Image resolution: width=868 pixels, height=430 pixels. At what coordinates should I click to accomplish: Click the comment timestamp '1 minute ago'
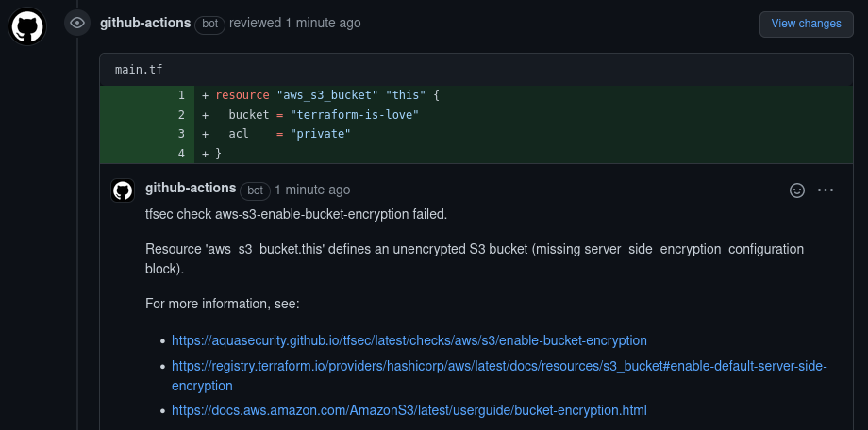coord(312,190)
